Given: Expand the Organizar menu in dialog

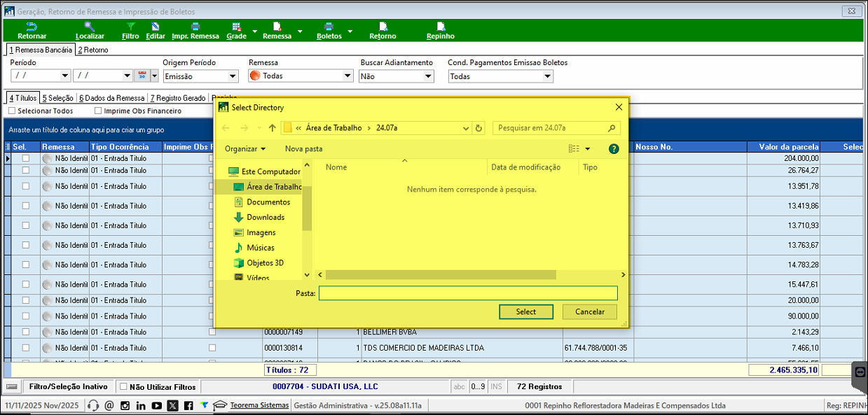Looking at the screenshot, I should (245, 149).
